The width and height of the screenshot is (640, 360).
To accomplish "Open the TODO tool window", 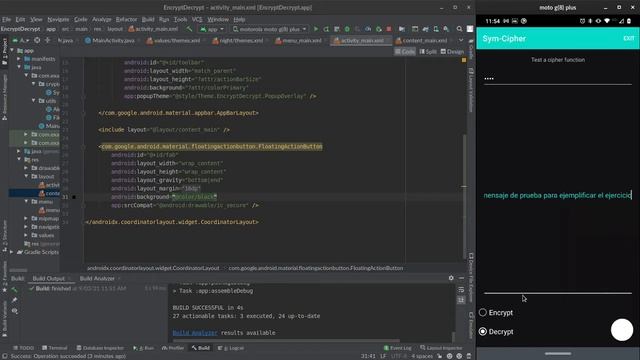I will (x=24, y=348).
